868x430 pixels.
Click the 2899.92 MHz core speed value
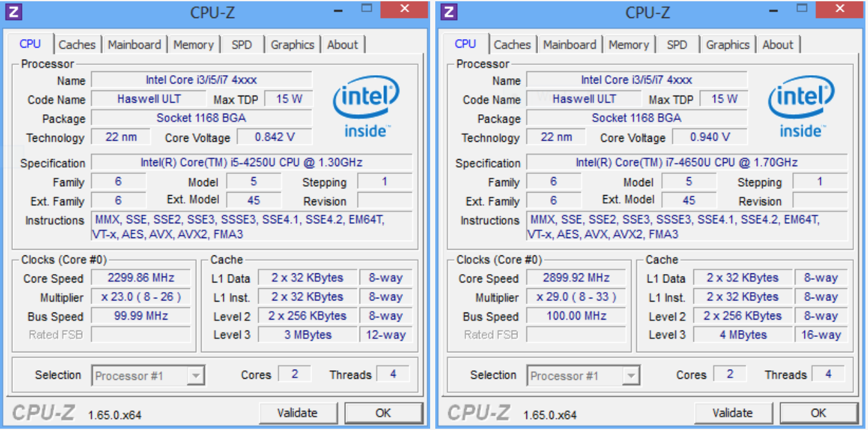coord(576,278)
